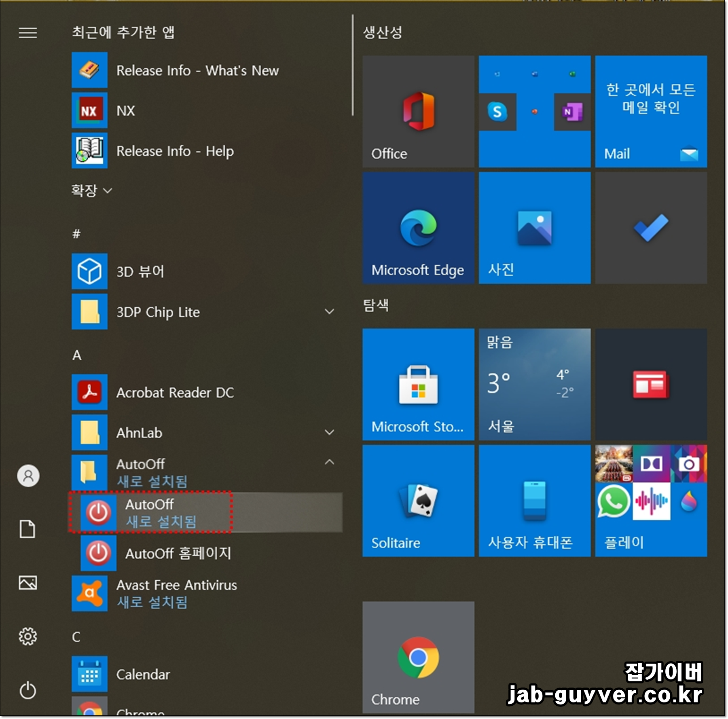This screenshot has height=719, width=728.
Task: Click the A letter group header
Action: (x=77, y=355)
